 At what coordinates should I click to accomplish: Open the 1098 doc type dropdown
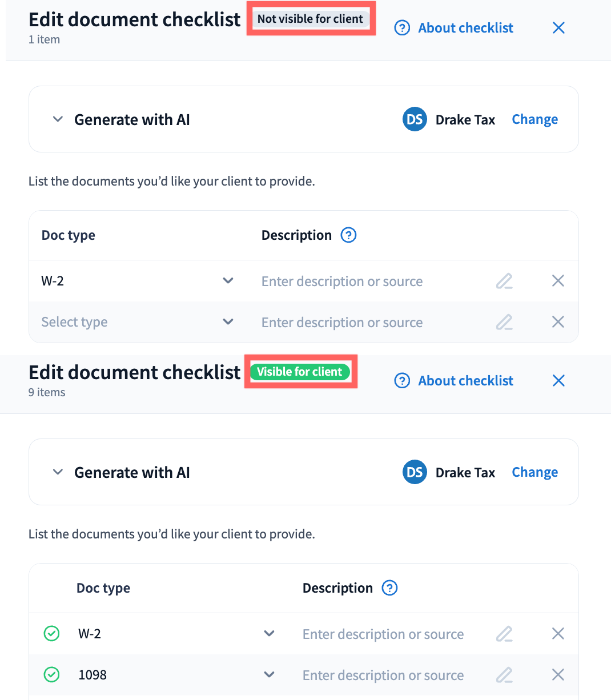point(269,675)
